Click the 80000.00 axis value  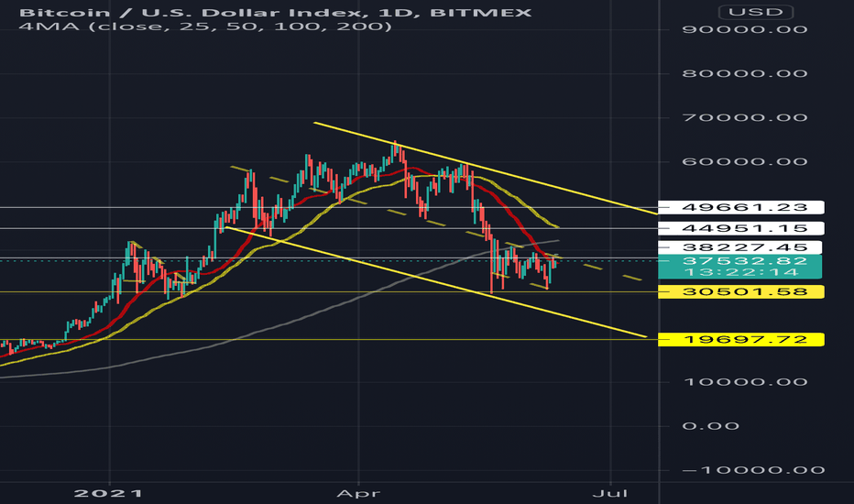tap(745, 73)
